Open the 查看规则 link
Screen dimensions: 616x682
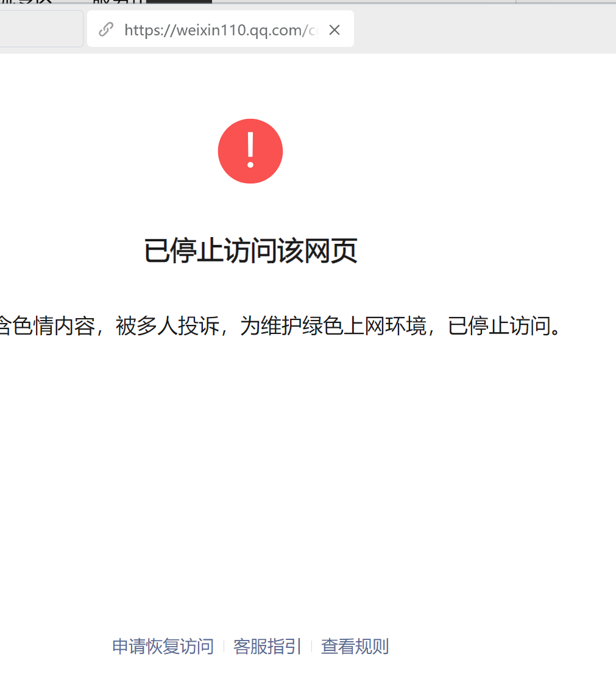tap(355, 646)
